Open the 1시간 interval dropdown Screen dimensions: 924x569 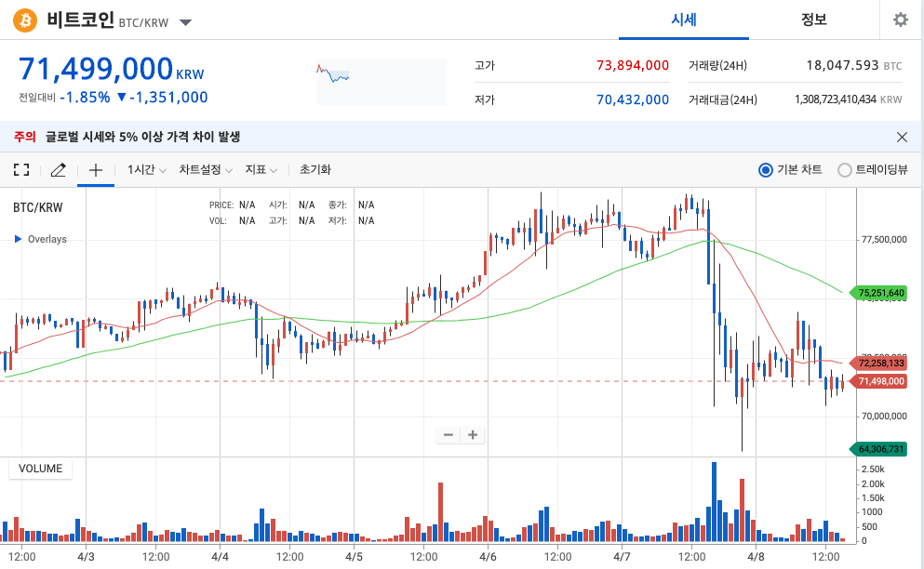[x=147, y=169]
